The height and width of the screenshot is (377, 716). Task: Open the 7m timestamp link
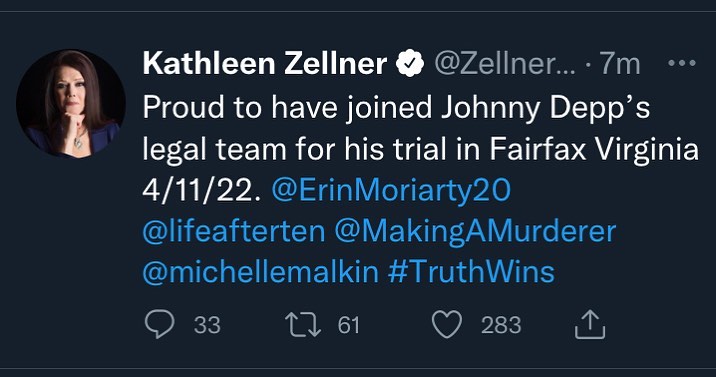tap(620, 63)
